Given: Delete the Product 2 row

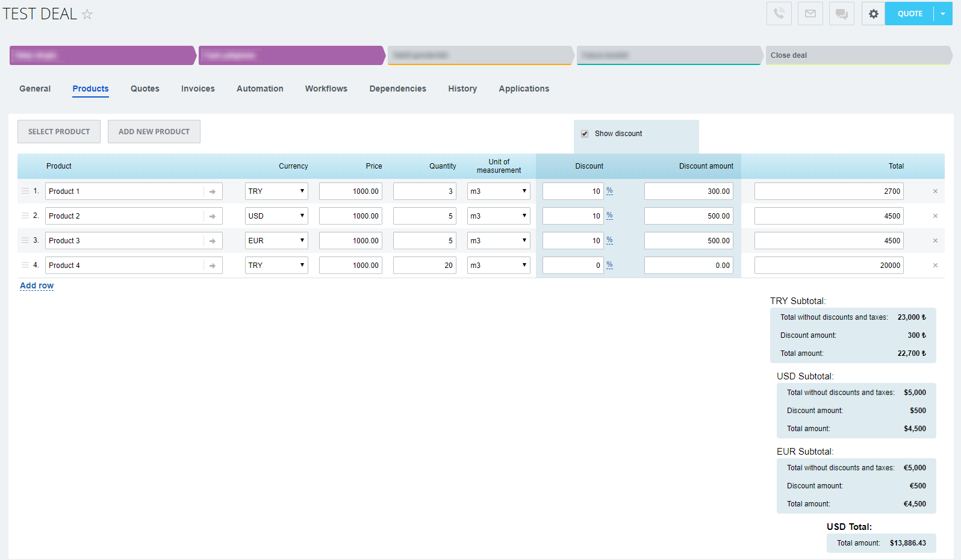Looking at the screenshot, I should pos(935,216).
